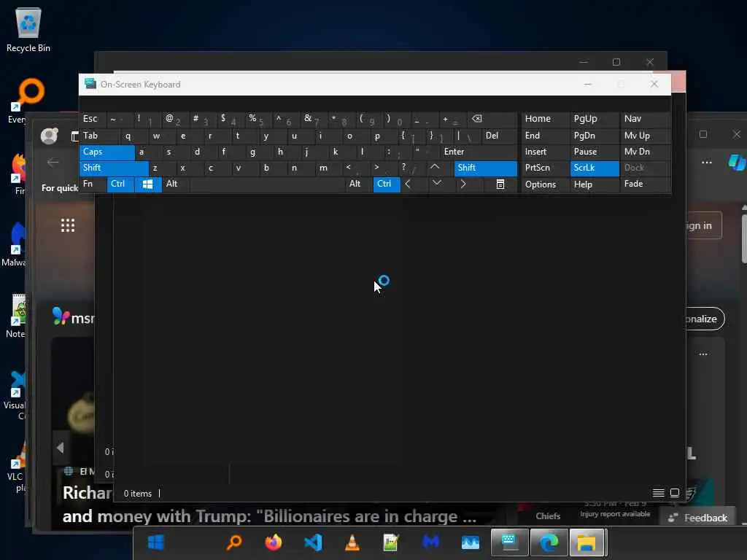Toggle the ScrLk key
Viewport: 747px width, 560px height.
click(x=595, y=168)
